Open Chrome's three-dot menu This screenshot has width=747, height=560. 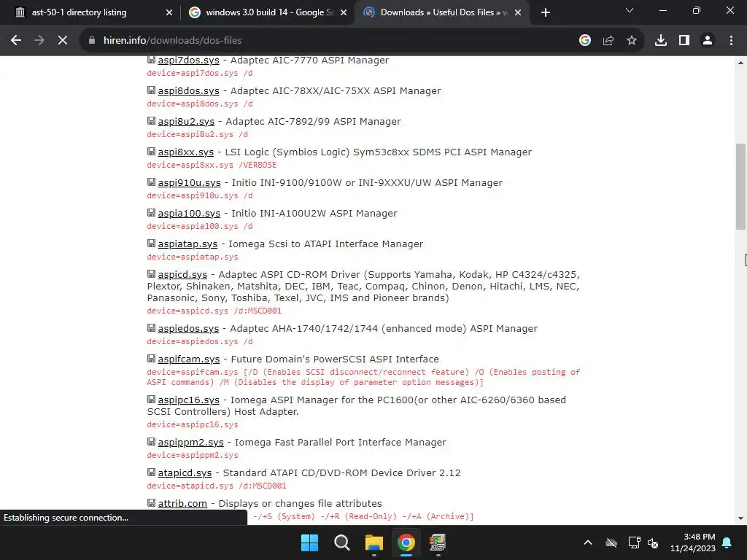click(x=731, y=41)
